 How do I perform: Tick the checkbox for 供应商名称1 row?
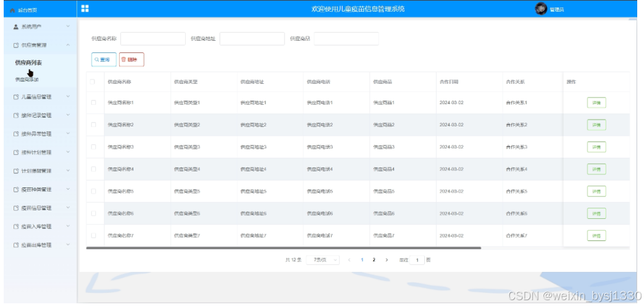click(x=94, y=102)
